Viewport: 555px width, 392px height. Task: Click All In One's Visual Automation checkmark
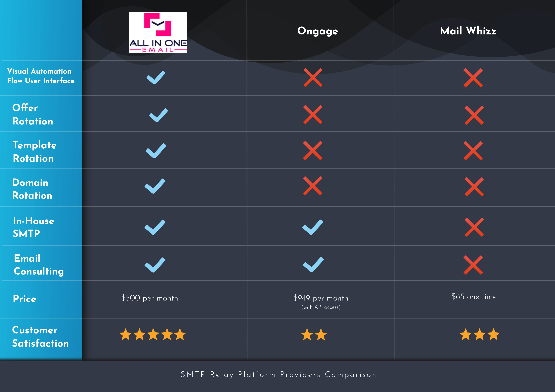coord(156,77)
